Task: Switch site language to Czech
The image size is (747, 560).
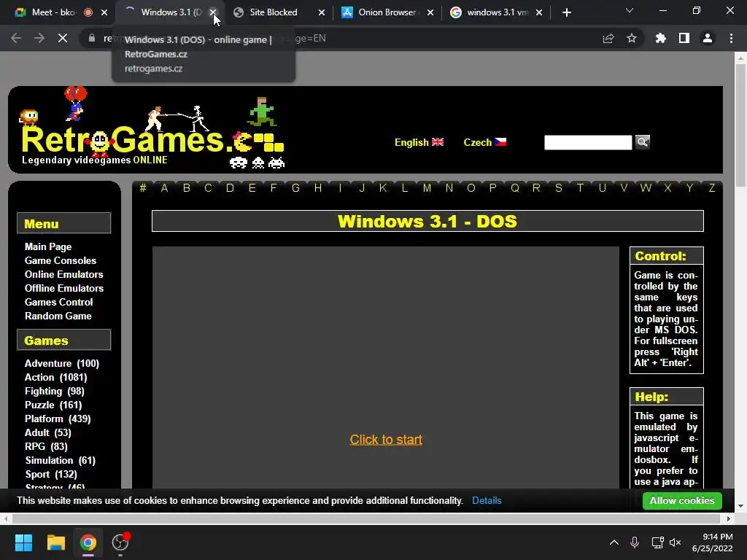Action: tap(484, 142)
